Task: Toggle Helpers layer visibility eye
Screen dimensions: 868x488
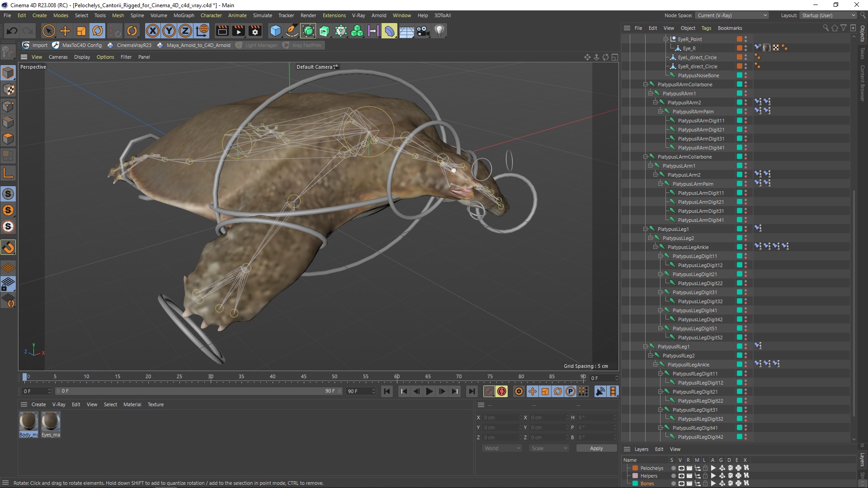Action: click(681, 476)
